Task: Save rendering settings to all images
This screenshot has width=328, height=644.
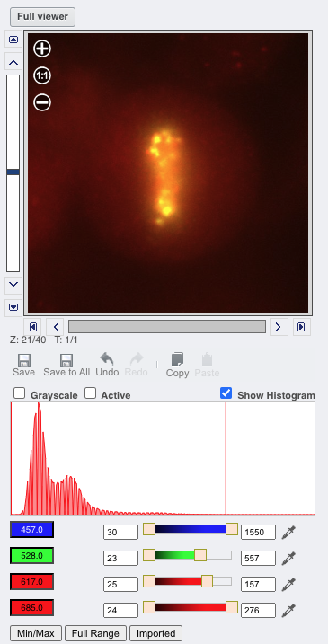Action: coord(66,366)
